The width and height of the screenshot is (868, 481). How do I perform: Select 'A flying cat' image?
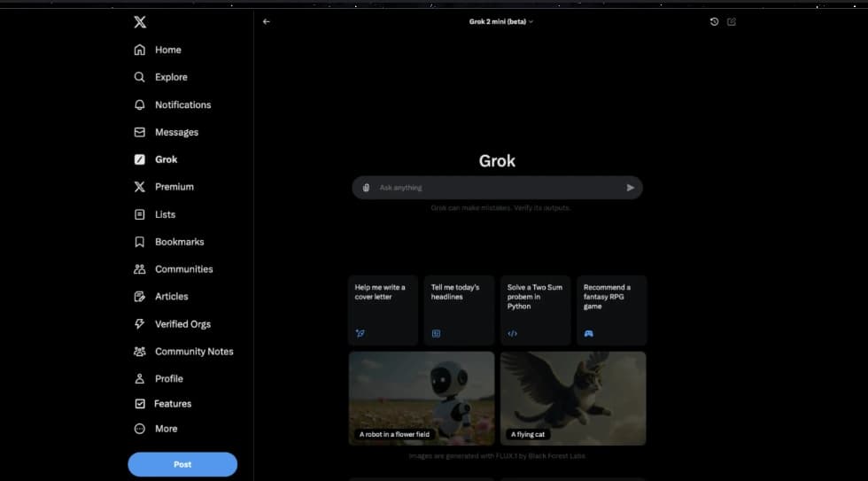(573, 399)
